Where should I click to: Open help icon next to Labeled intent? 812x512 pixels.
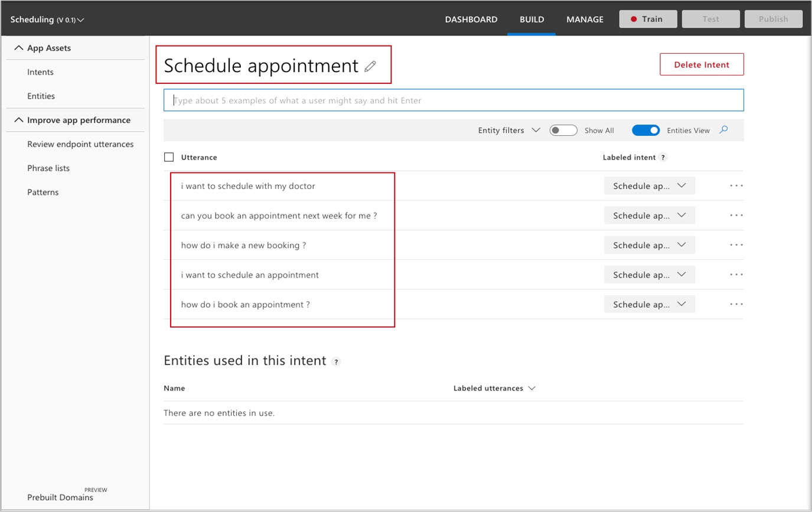point(663,157)
